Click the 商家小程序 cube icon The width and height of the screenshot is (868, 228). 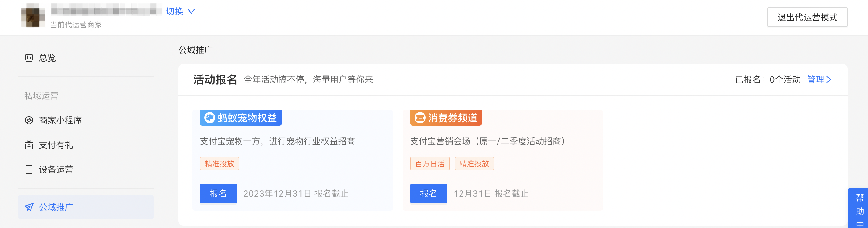29,120
